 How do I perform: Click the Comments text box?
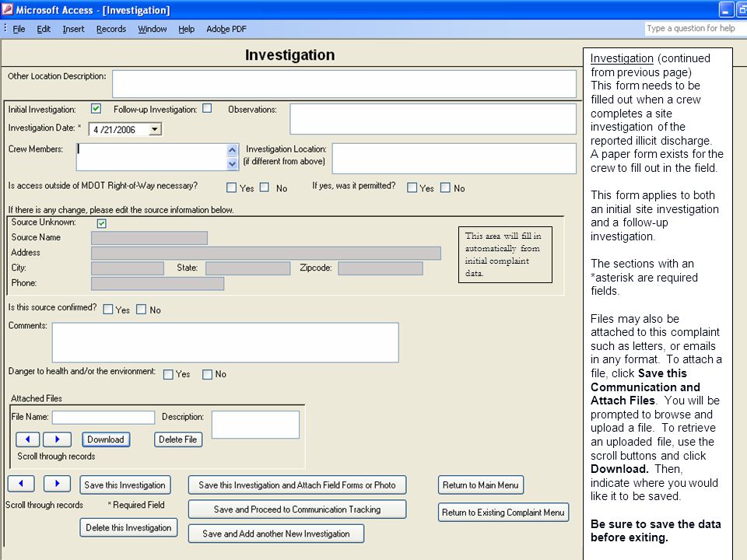[226, 342]
